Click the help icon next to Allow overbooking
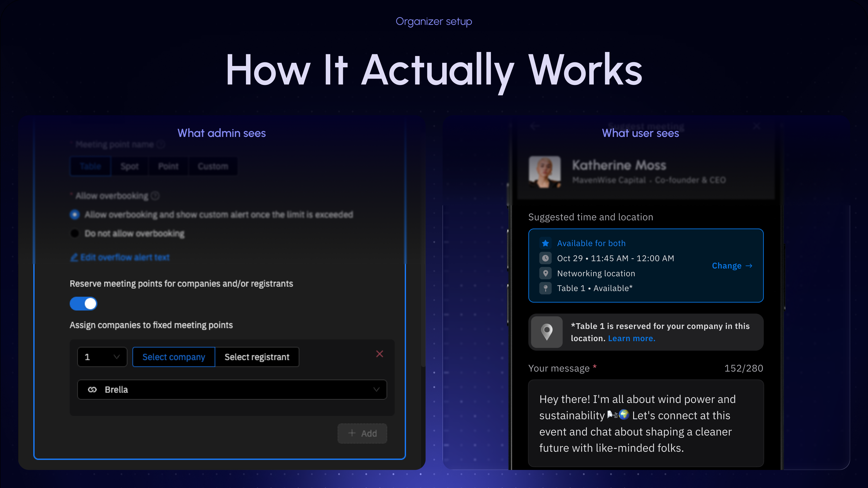Image resolution: width=868 pixels, height=488 pixels. pyautogui.click(x=155, y=196)
